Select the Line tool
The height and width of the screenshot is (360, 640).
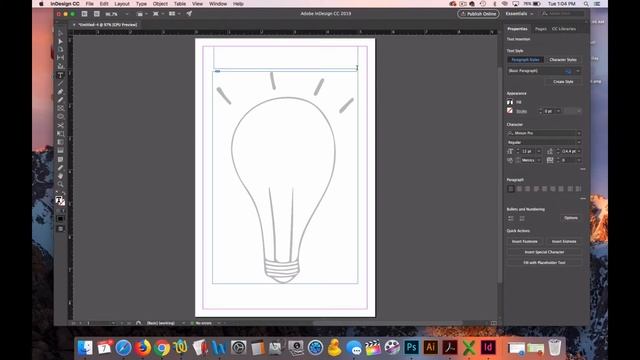point(60,83)
